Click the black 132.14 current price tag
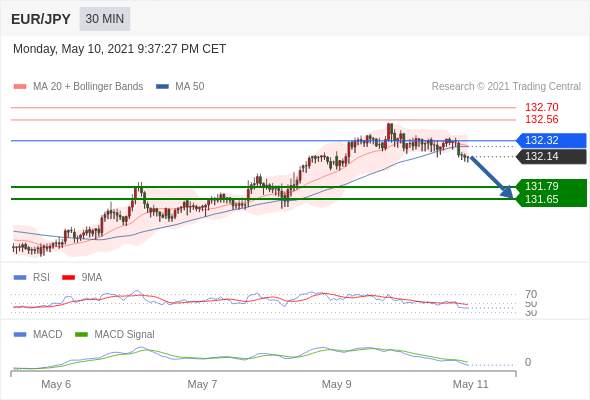 (x=551, y=157)
